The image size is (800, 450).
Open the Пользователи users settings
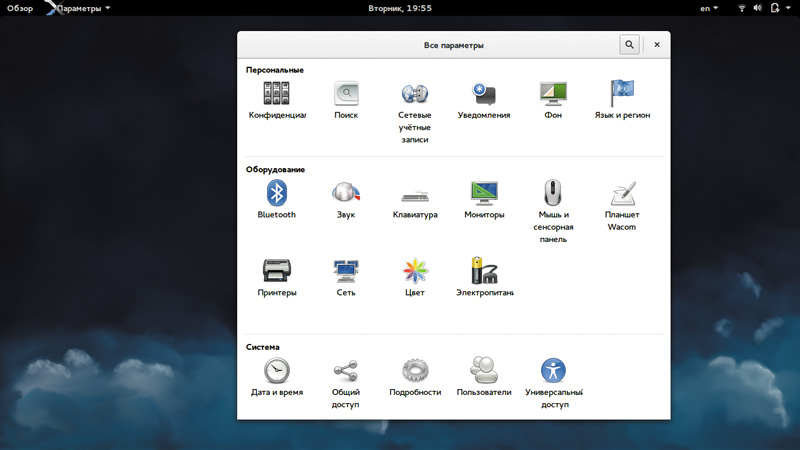click(x=484, y=378)
